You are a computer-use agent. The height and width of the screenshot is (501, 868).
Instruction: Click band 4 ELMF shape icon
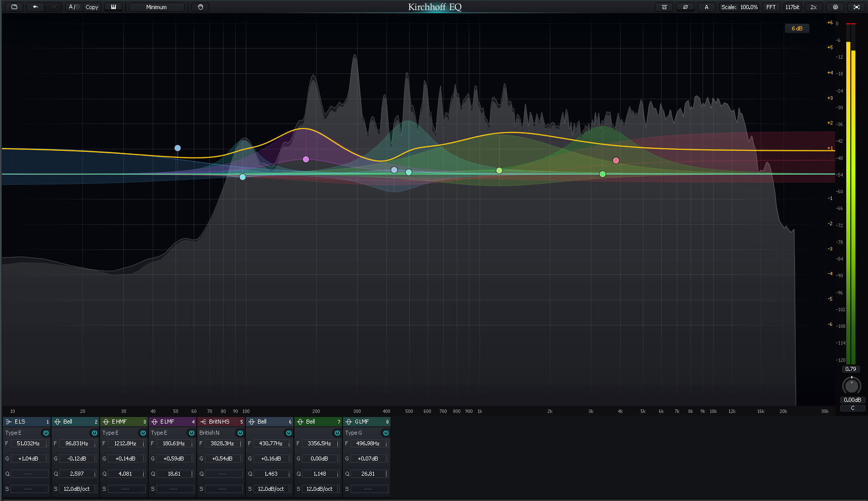(x=154, y=422)
